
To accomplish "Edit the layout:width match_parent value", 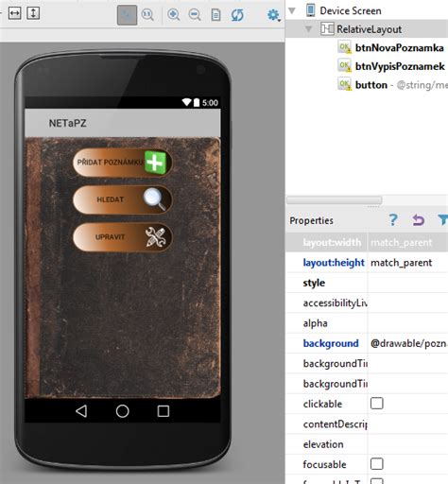I will (x=401, y=242).
